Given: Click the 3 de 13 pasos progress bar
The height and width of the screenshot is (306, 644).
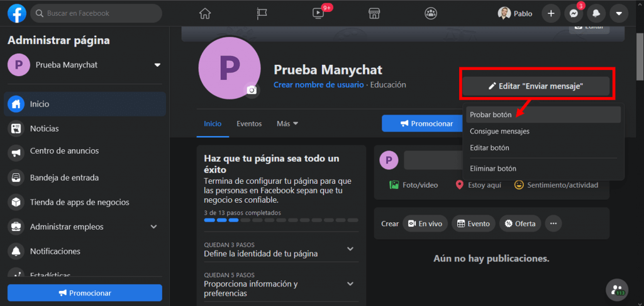Looking at the screenshot, I should (x=281, y=220).
